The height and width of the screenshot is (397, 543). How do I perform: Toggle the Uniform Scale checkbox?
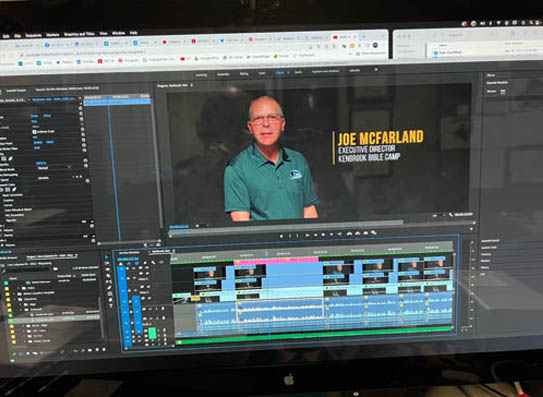coord(34,132)
